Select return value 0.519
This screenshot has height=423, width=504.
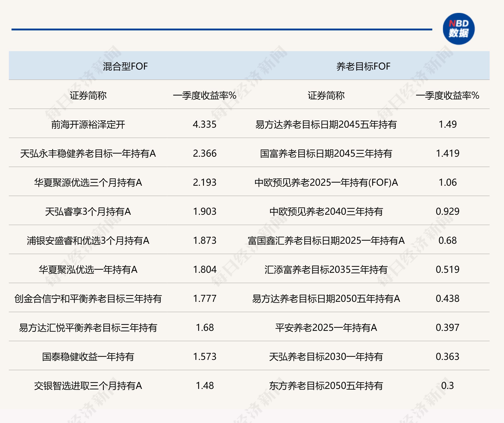pos(448,270)
